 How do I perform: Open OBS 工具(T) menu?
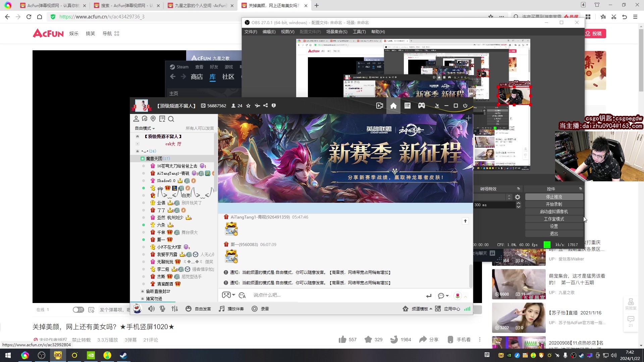[x=359, y=32]
